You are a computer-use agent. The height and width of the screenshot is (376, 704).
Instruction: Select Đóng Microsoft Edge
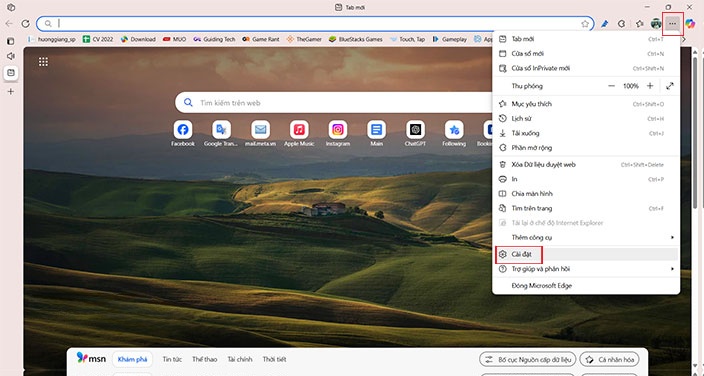pos(586,286)
